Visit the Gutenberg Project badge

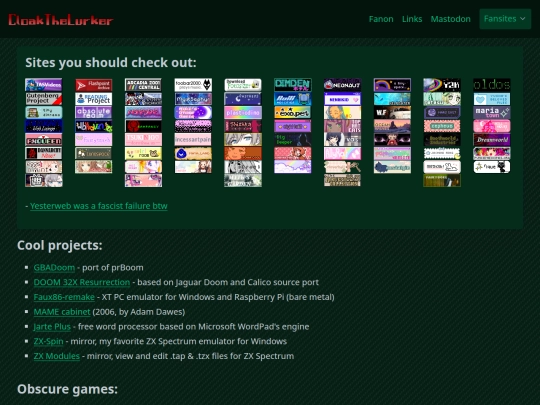coord(44,99)
